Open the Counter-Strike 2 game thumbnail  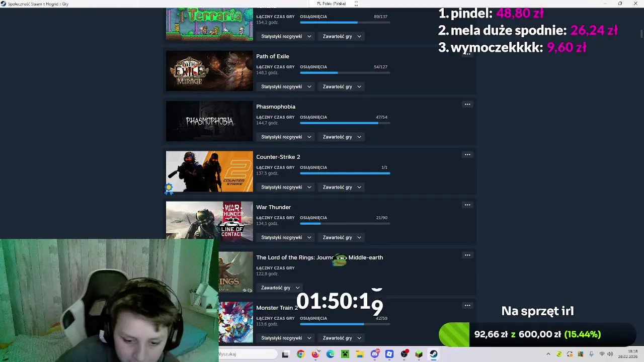coord(209,171)
